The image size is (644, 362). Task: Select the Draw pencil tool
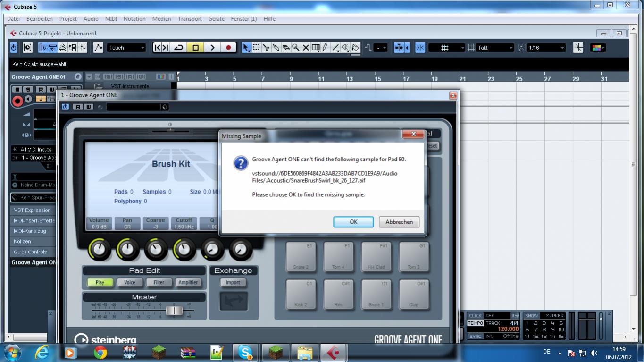(x=326, y=48)
